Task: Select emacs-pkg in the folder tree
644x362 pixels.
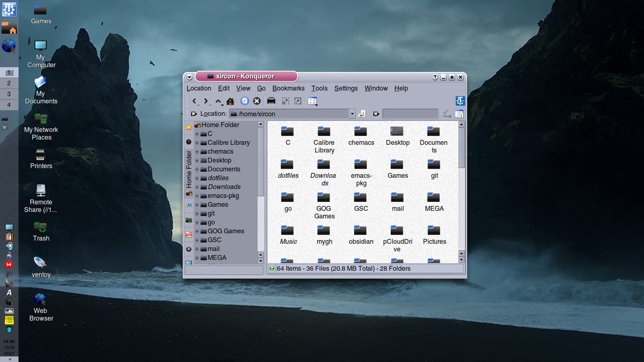Action: pyautogui.click(x=223, y=195)
